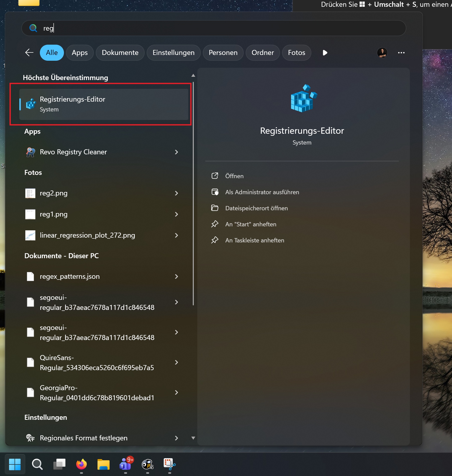452x476 pixels.
Task: Open the three-dot more options menu
Action: [401, 53]
